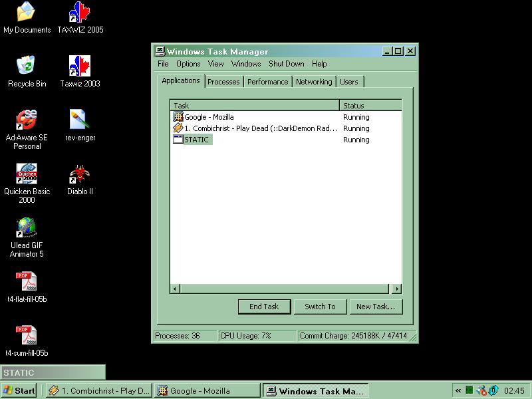
Task: Click network tray icon with red X
Action: pos(481,390)
